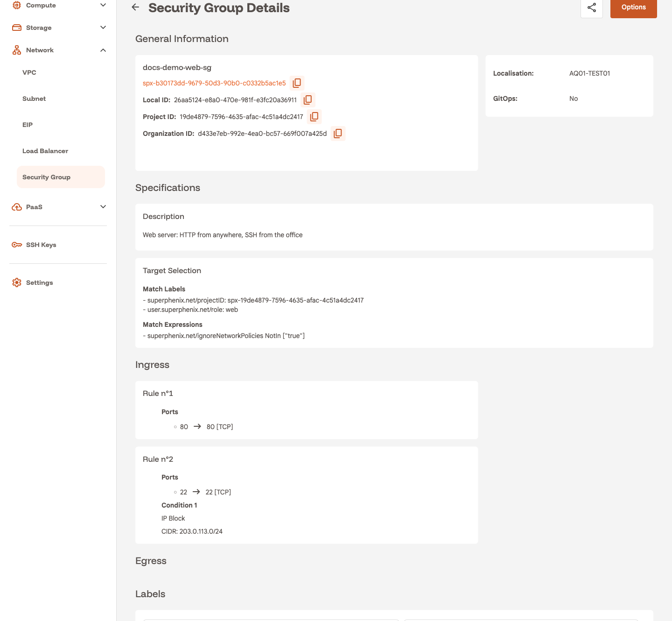
Task: Expand the PaaS section chevron
Action: (103, 207)
